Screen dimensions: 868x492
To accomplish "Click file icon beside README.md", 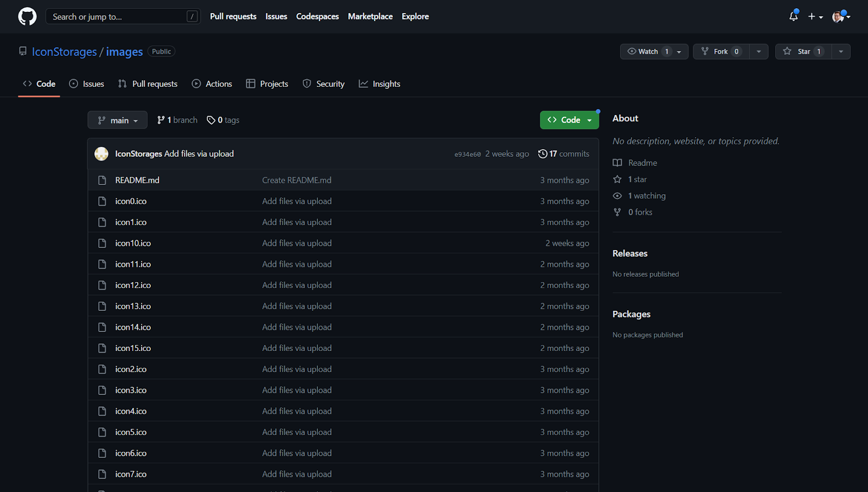I will click(x=102, y=180).
